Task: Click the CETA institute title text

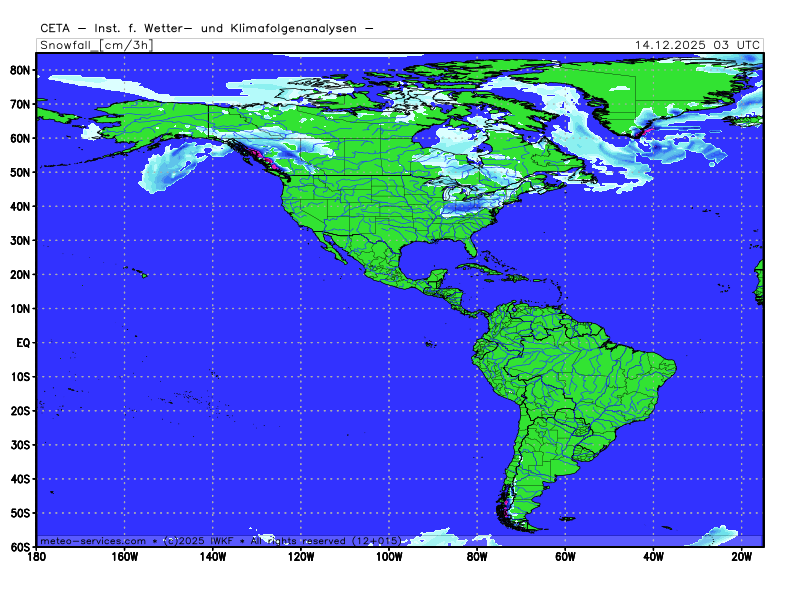Action: pyautogui.click(x=207, y=28)
